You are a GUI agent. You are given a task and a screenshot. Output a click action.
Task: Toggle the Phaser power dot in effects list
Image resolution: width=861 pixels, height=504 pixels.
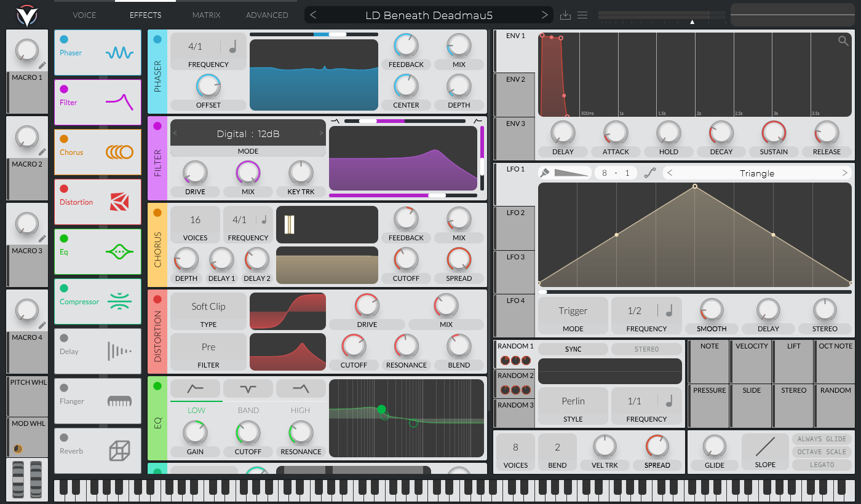tap(64, 39)
